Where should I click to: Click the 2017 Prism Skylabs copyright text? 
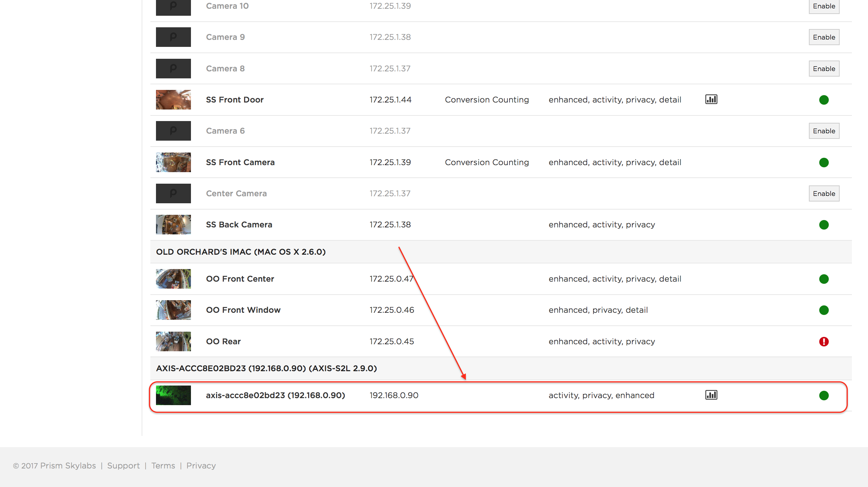[54, 466]
